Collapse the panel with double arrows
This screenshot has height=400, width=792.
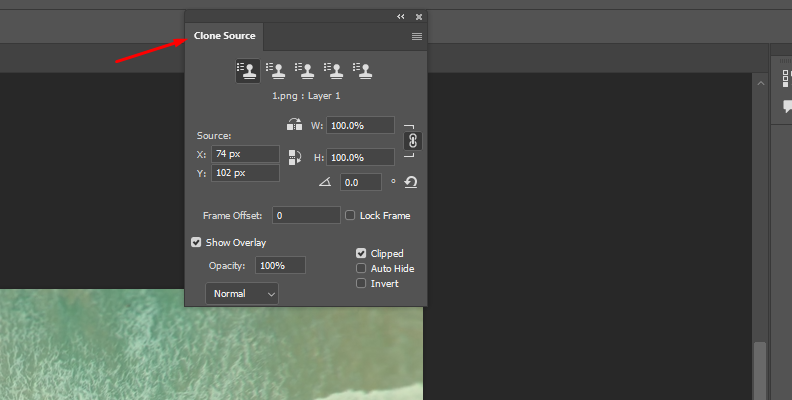point(401,17)
